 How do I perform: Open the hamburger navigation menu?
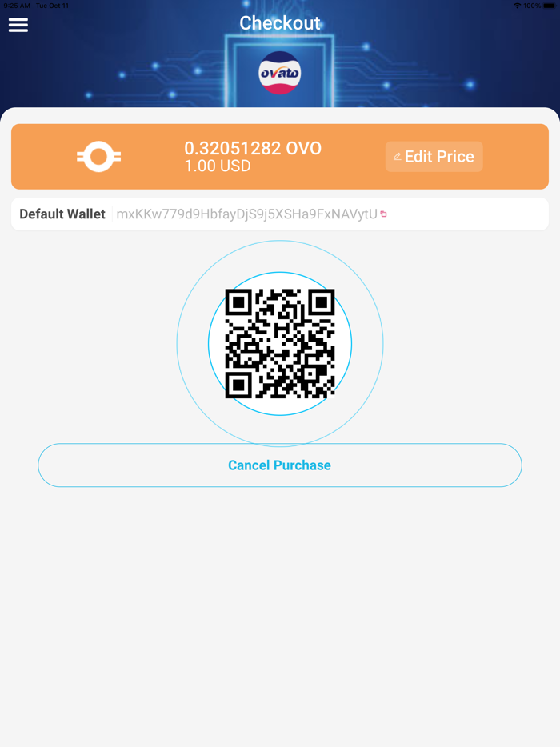pos(18,25)
